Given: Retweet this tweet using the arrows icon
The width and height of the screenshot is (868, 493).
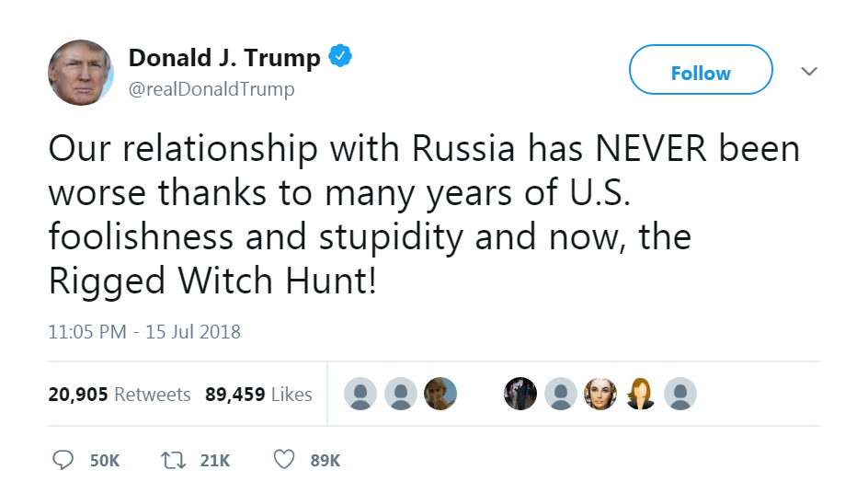Looking at the screenshot, I should (x=173, y=459).
